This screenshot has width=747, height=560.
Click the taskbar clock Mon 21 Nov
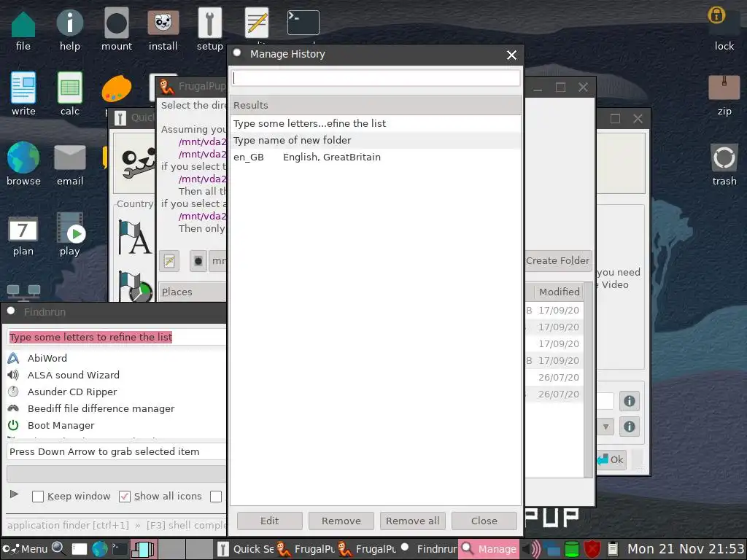pyautogui.click(x=686, y=549)
